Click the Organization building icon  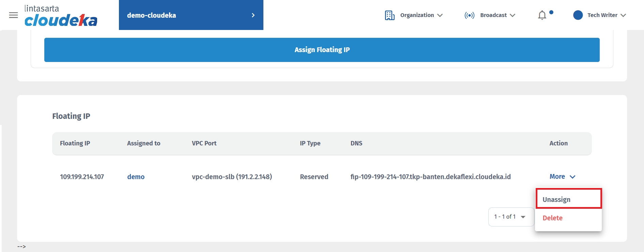pos(389,15)
